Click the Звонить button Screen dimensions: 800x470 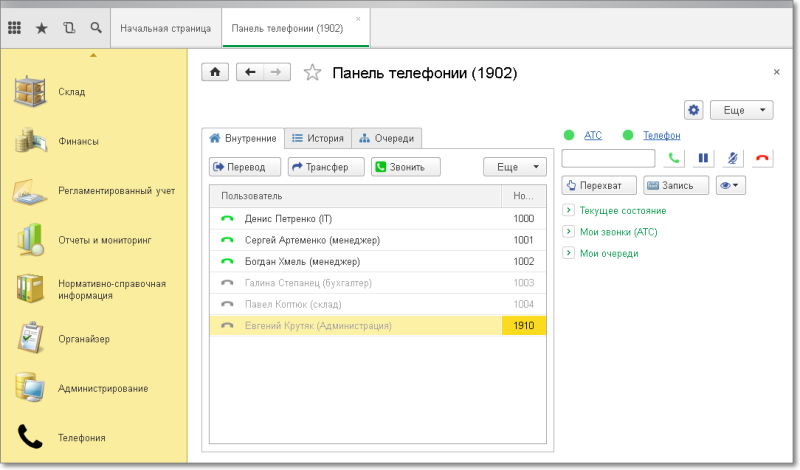pyautogui.click(x=406, y=167)
